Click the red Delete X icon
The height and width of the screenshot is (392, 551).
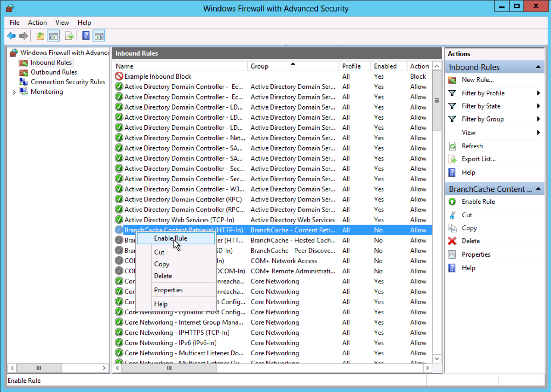point(452,241)
